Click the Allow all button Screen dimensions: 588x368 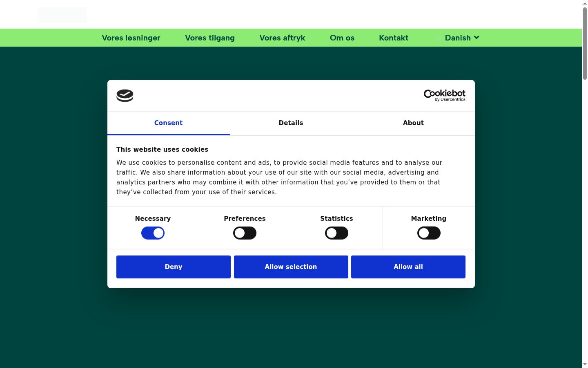tap(408, 267)
